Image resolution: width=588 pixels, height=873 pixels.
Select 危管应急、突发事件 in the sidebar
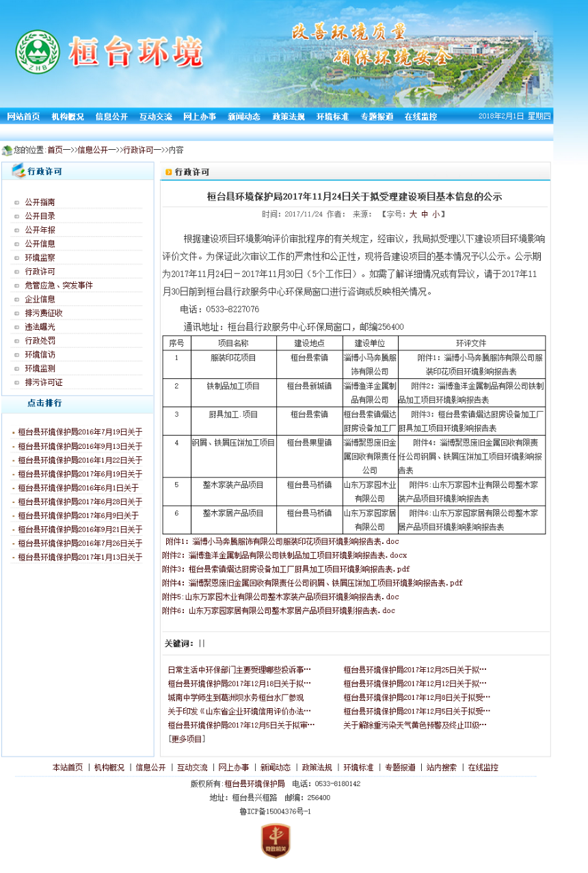click(59, 285)
